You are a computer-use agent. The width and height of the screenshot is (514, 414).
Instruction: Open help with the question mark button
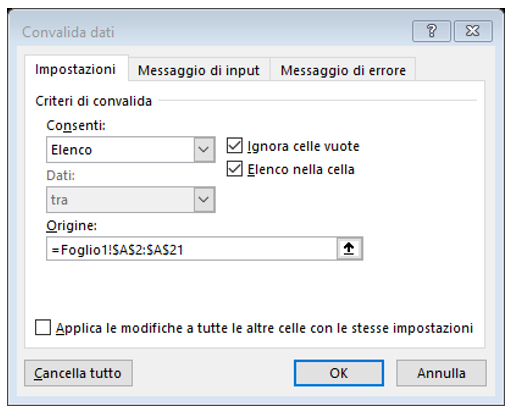(431, 31)
